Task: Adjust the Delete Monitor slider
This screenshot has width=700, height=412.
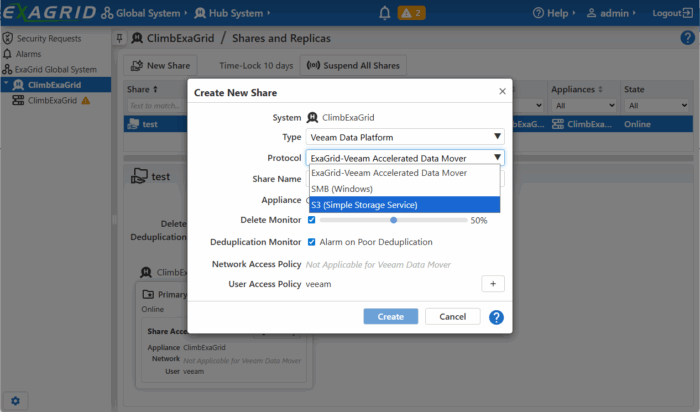Action: coord(394,220)
